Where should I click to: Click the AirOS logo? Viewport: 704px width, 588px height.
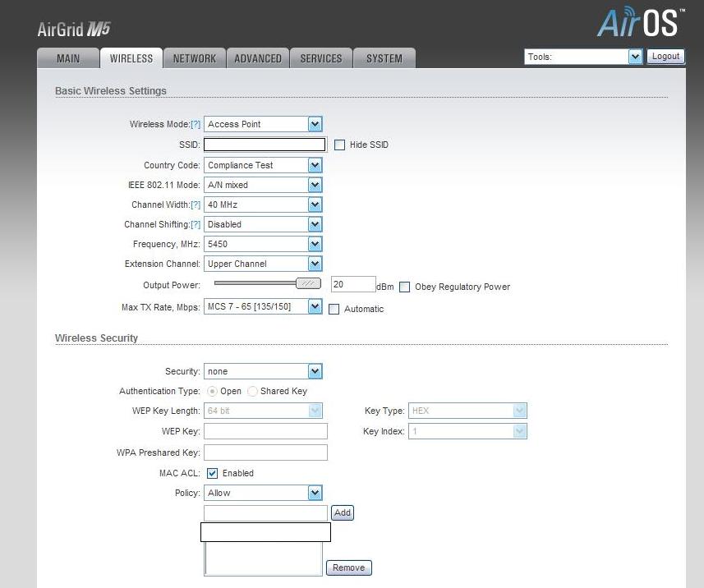coord(640,21)
